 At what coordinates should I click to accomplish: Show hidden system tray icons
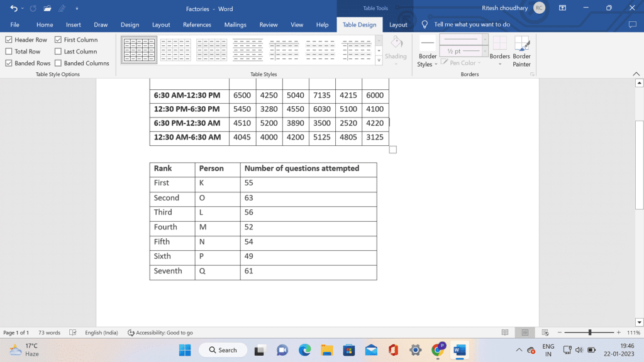[519, 350]
